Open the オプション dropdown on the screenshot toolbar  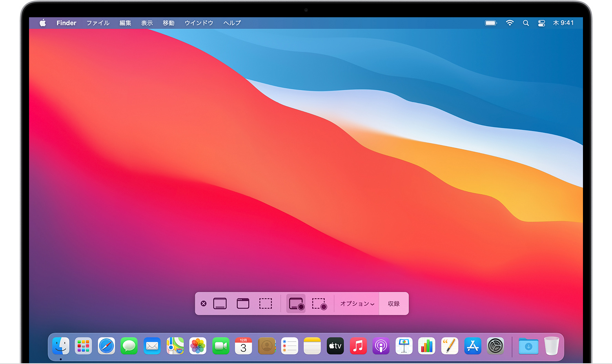tap(356, 303)
